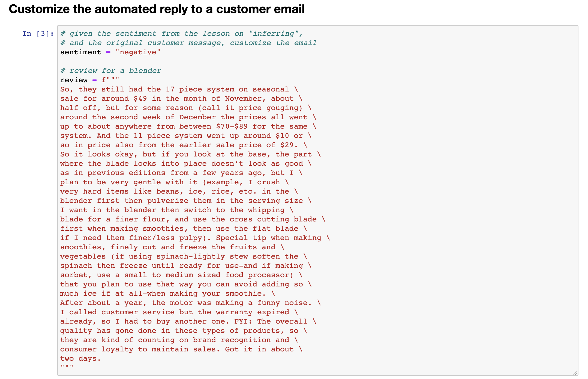Click the "negative" string value
This screenshot has width=588, height=379.
(138, 52)
